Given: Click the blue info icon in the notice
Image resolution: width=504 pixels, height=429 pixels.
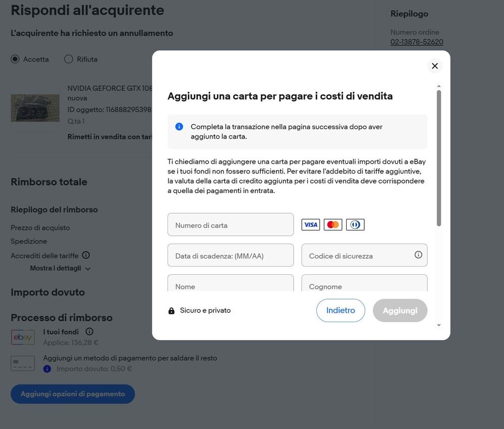Looking at the screenshot, I should pyautogui.click(x=179, y=127).
